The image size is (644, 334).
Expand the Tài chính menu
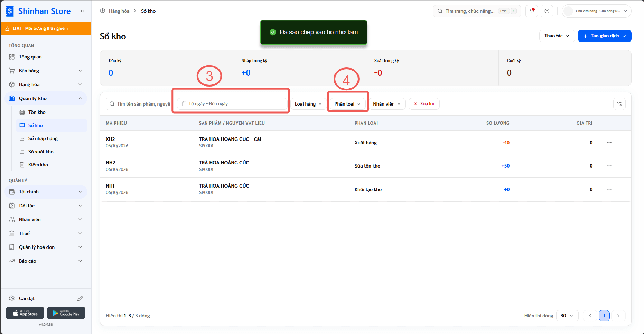46,192
